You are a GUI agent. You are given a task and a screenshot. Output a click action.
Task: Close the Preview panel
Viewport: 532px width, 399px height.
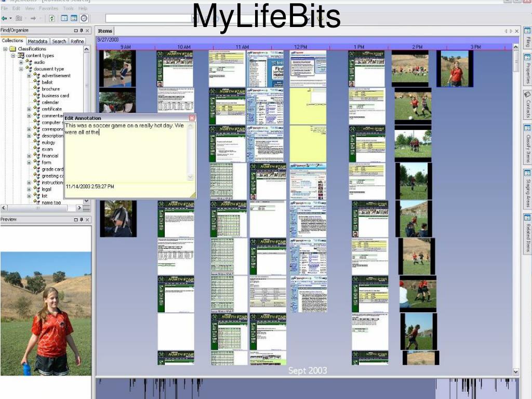coord(87,220)
